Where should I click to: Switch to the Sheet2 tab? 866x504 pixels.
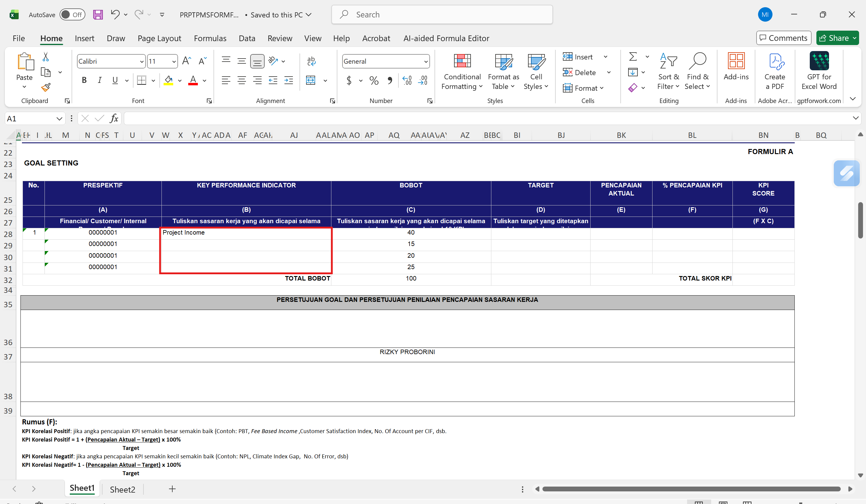pyautogui.click(x=122, y=489)
